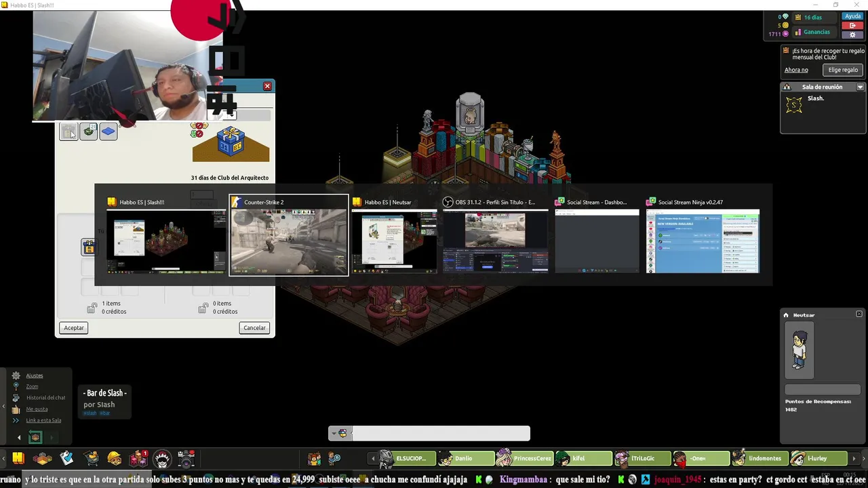Viewport: 868px width, 488px height.
Task: Click the Me gusta link
Action: pos(37,409)
